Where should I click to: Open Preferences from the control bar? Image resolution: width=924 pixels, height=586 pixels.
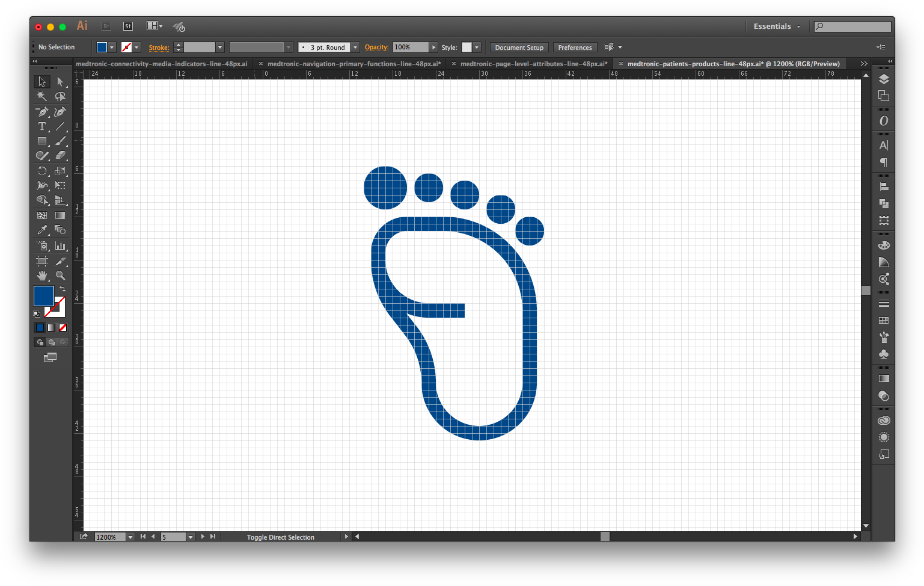[574, 47]
